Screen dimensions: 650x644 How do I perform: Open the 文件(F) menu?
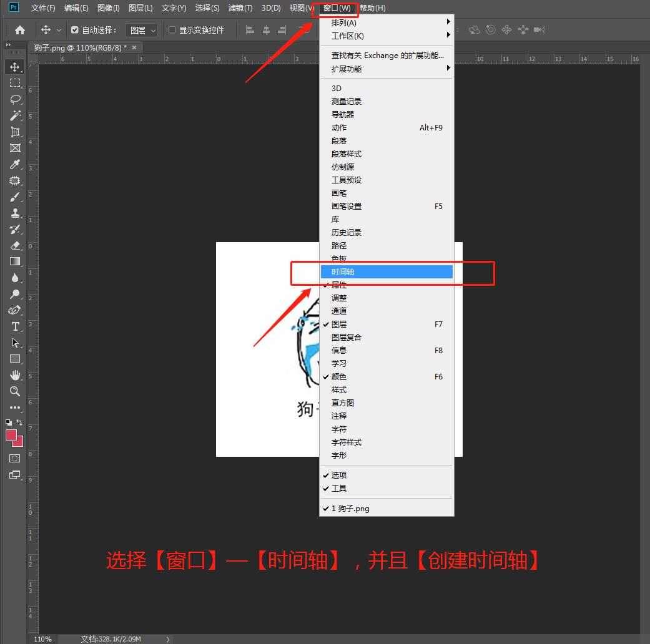click(43, 8)
